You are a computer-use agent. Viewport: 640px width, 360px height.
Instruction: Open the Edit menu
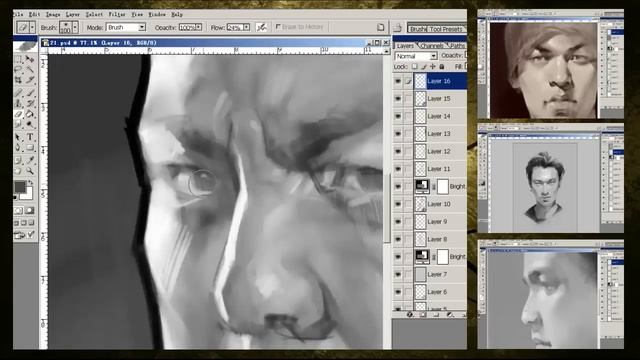click(34, 14)
